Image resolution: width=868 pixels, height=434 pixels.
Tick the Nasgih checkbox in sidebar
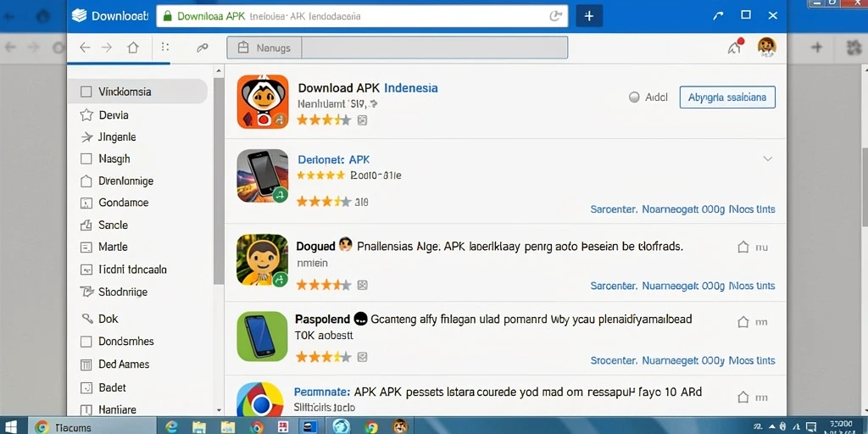pyautogui.click(x=86, y=159)
